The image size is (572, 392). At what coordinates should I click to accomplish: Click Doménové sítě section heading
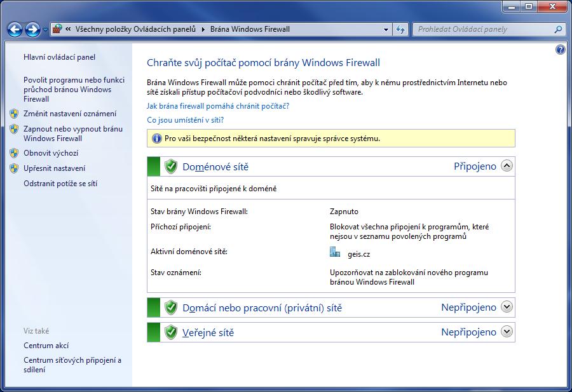tap(215, 167)
